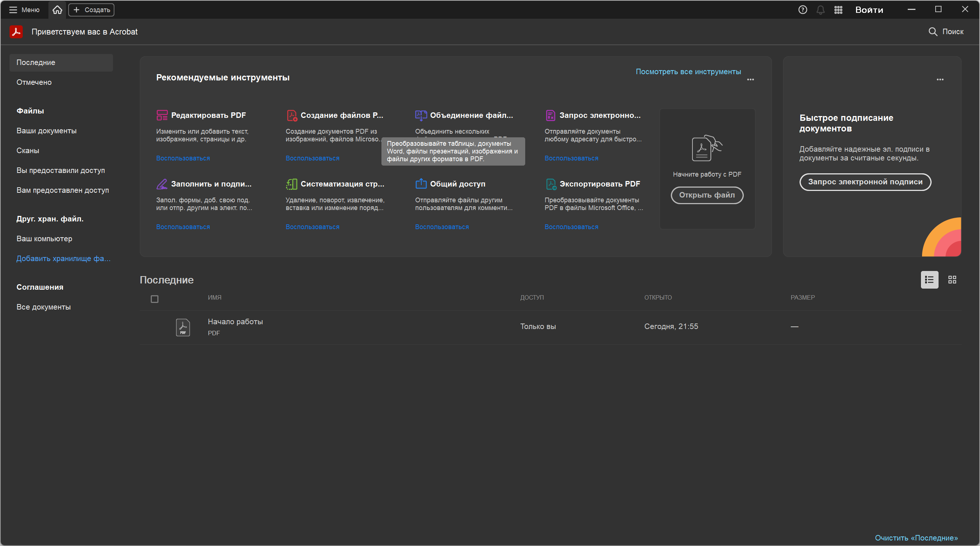
Task: Click the Посмотреть все инструменты link
Action: click(x=688, y=72)
